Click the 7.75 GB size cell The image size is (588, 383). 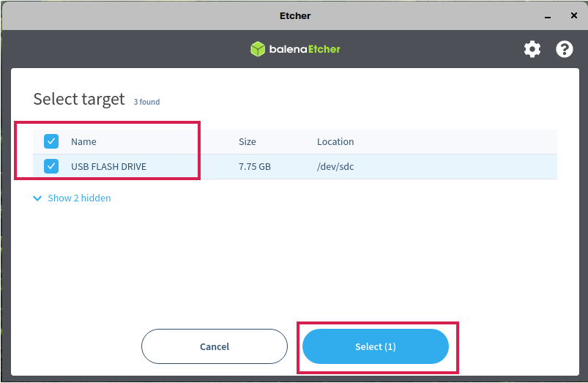(x=255, y=167)
